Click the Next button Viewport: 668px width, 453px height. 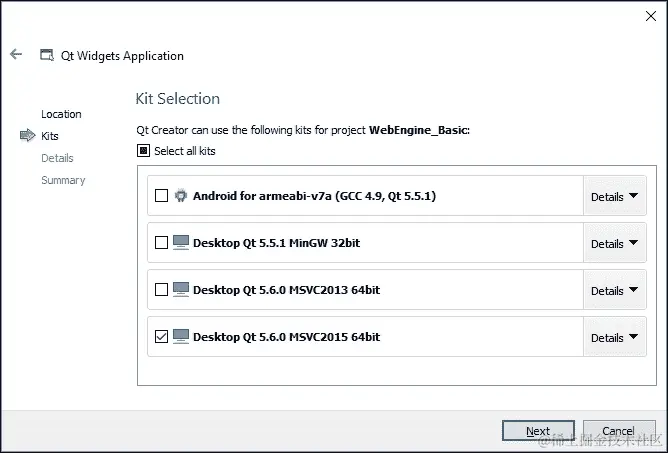point(538,431)
